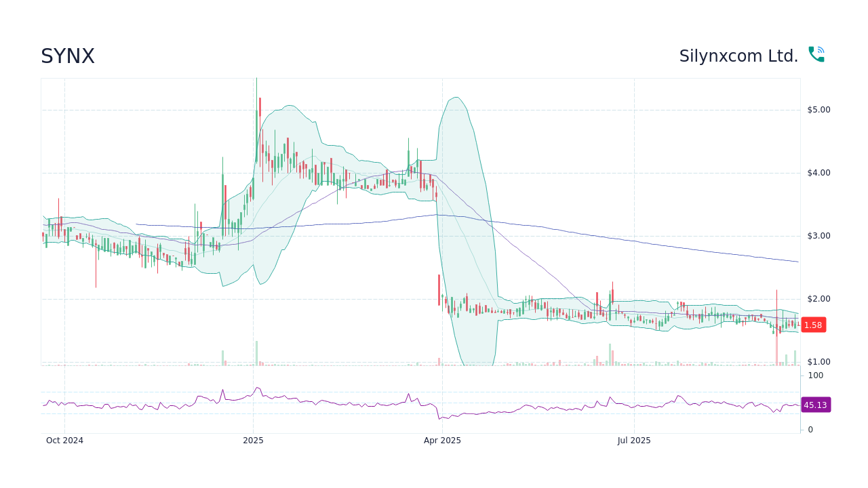
Task: Select the Apr 2025 axis label
Action: (442, 440)
